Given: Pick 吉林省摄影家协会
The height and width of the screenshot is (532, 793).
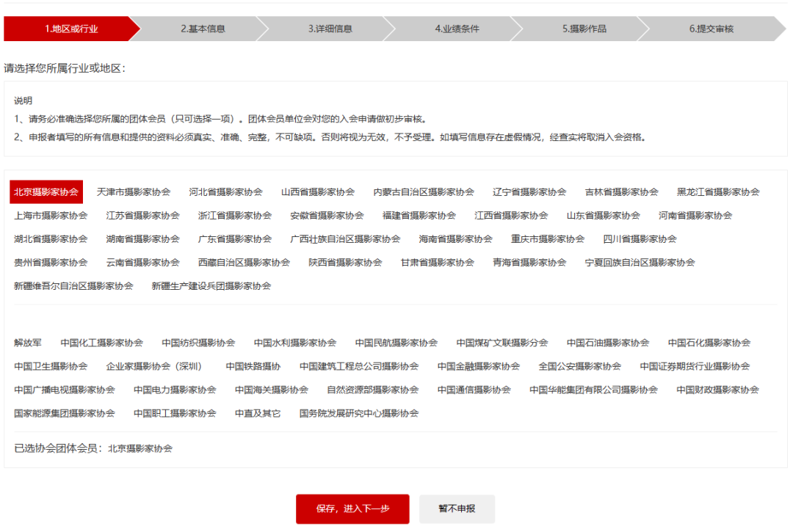Looking at the screenshot, I should point(621,192).
